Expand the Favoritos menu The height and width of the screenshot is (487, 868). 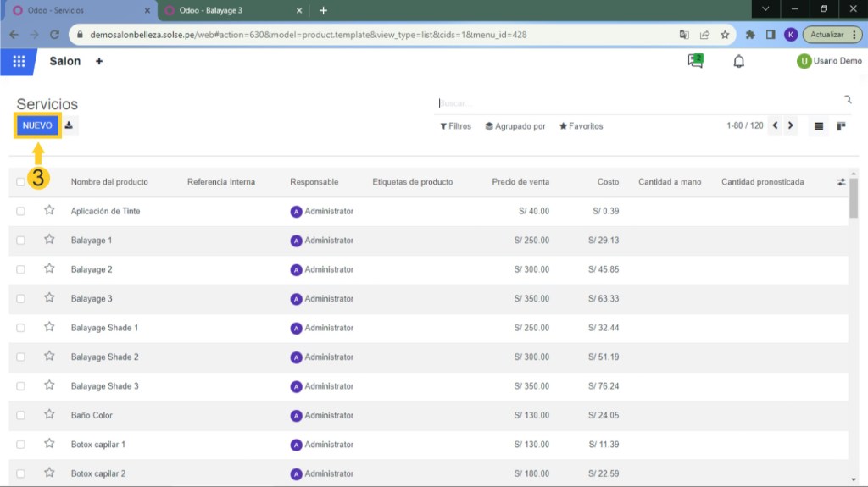pos(581,126)
